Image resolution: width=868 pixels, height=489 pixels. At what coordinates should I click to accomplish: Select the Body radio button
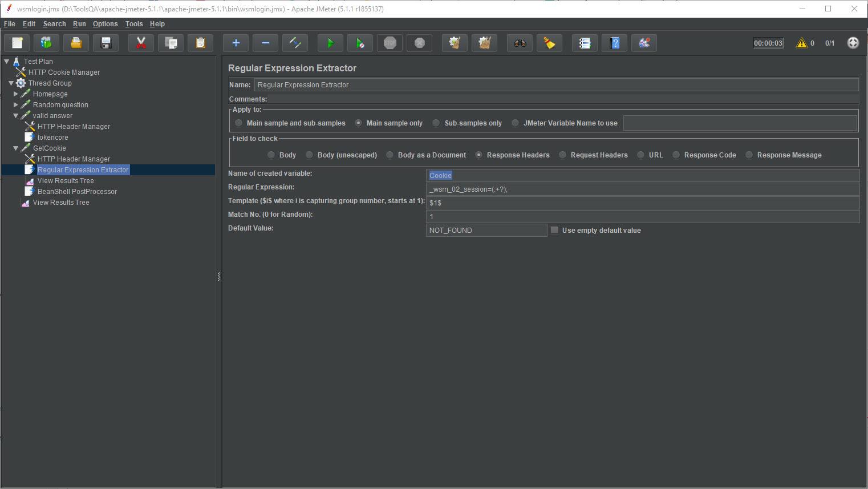click(x=271, y=155)
